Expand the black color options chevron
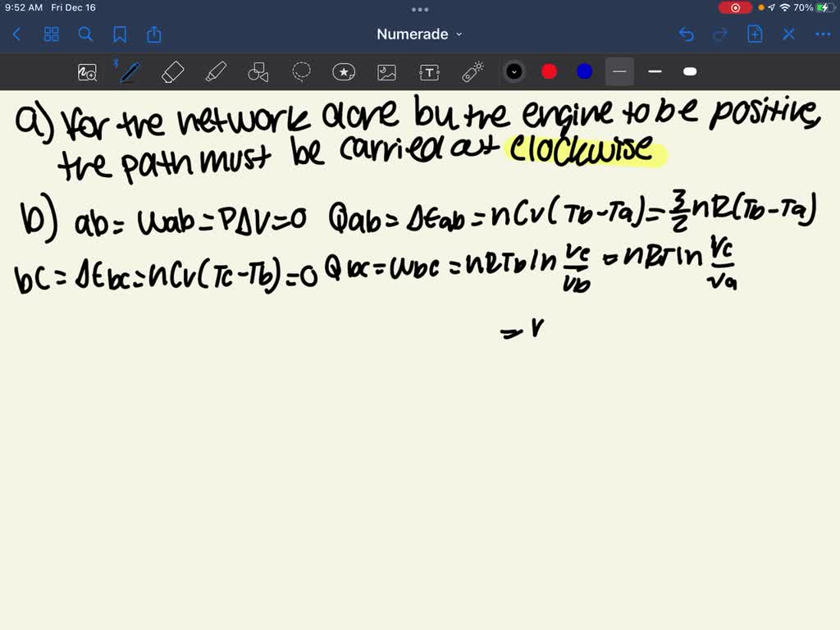Image resolution: width=840 pixels, height=630 pixels. coord(514,71)
